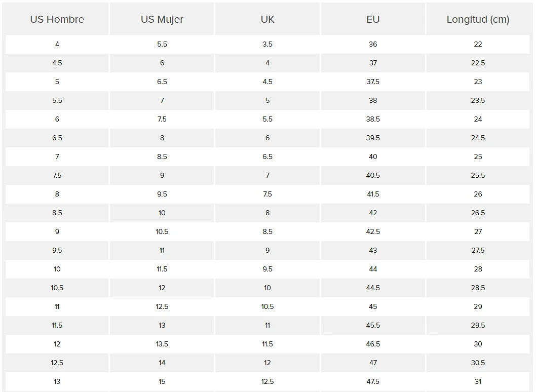Viewport: 536px width, 392px height.
Task: Click the UK column header
Action: pyautogui.click(x=267, y=19)
